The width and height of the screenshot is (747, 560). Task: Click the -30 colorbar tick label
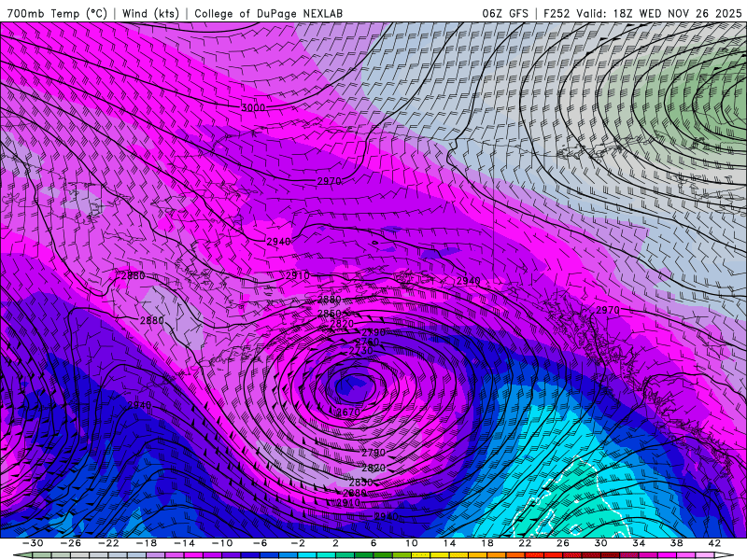[33, 543]
